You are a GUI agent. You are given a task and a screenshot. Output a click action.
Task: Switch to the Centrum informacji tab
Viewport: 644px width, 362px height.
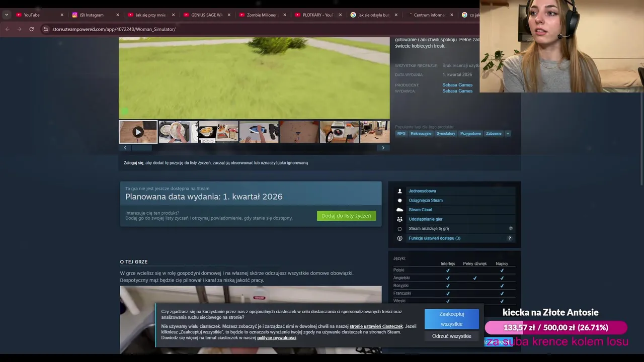click(429, 15)
